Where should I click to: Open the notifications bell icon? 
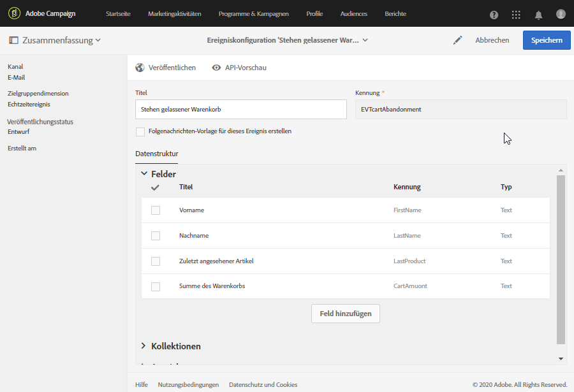[539, 15]
